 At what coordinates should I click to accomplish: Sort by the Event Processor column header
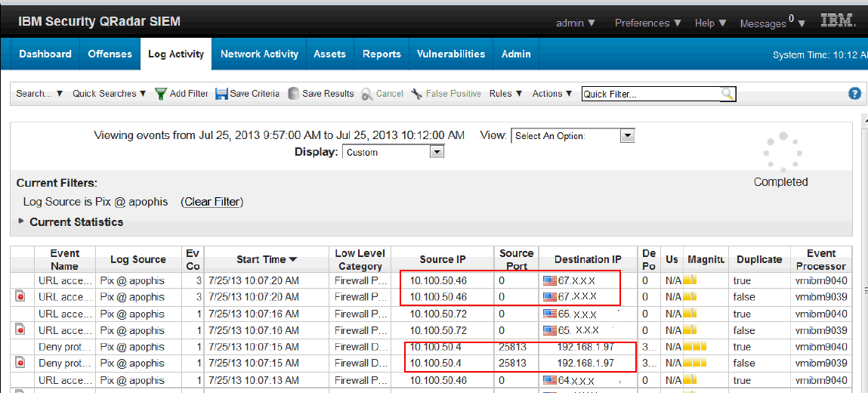point(821,259)
